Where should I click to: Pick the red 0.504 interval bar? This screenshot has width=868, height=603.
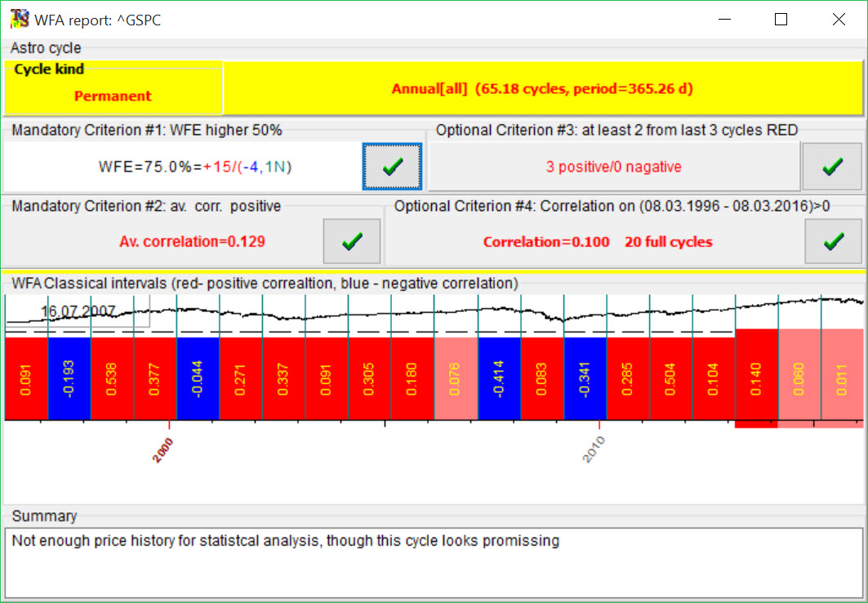(x=671, y=378)
